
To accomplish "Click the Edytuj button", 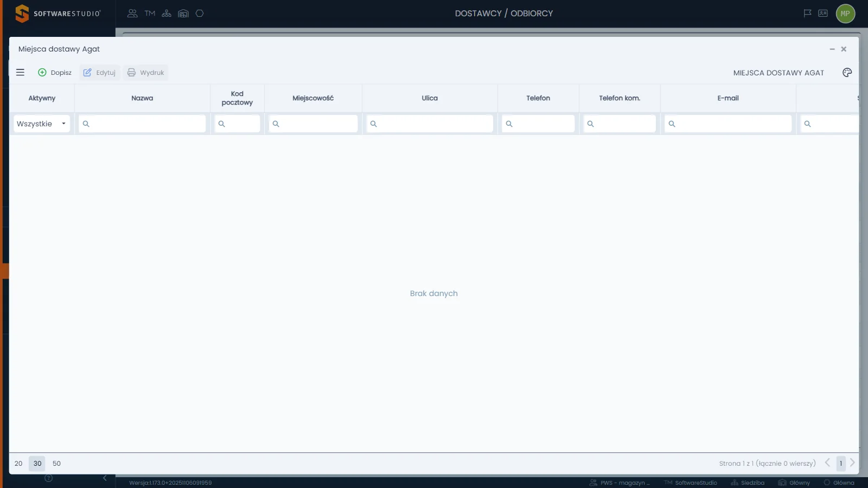I will tap(99, 73).
